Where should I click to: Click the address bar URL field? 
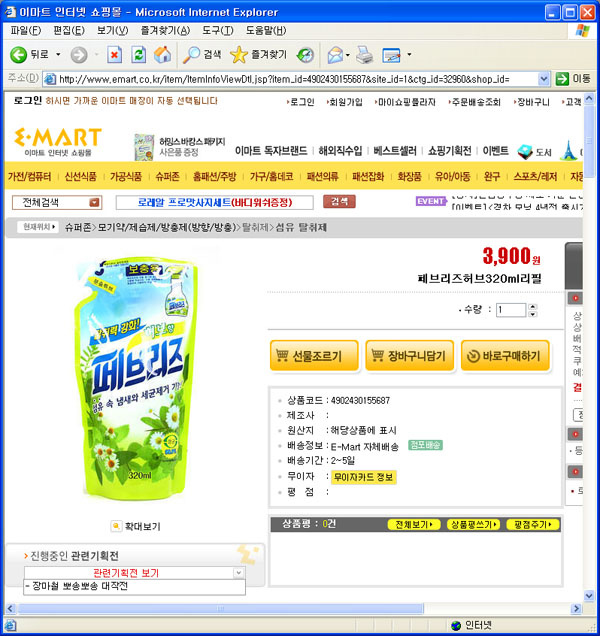coord(296,79)
